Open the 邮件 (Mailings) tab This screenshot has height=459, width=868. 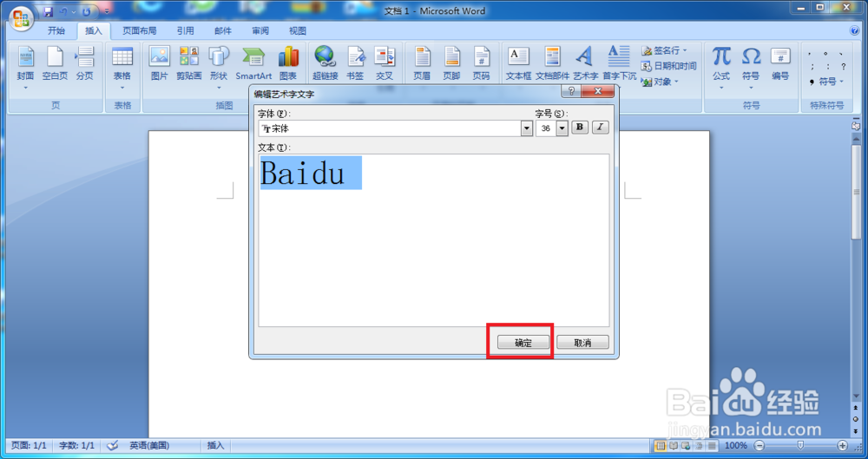click(x=223, y=31)
